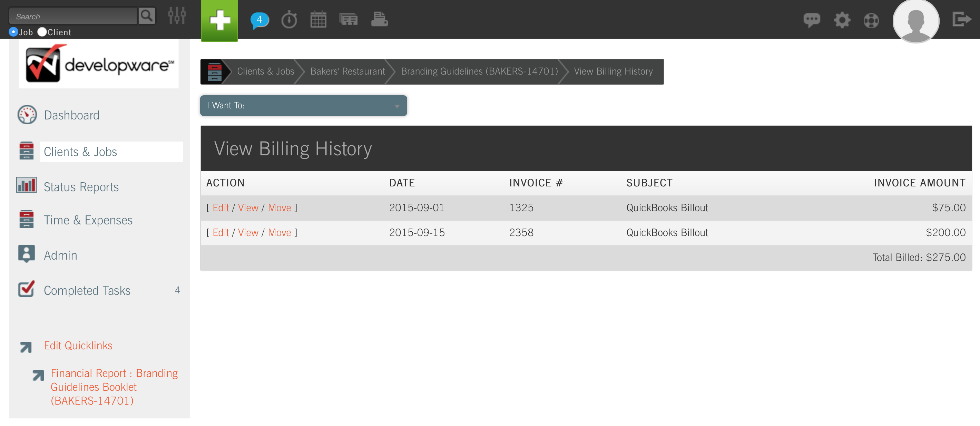Click the Edit Quicklinks link

pos(78,345)
